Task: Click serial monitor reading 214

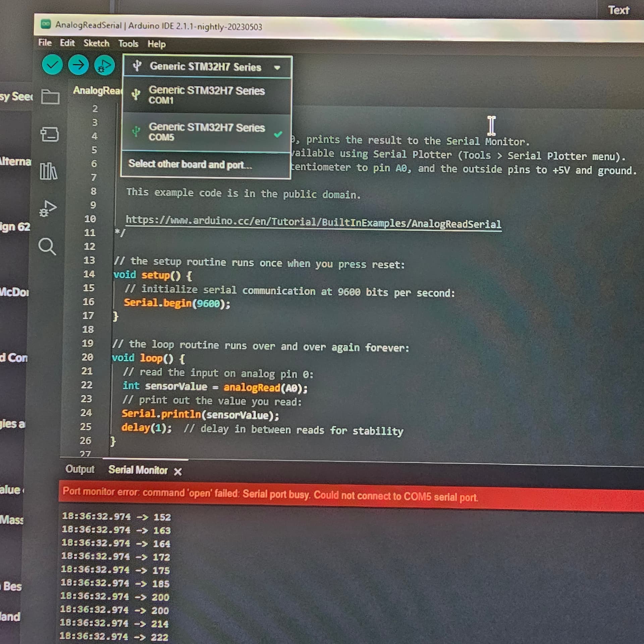Action: tap(160, 624)
